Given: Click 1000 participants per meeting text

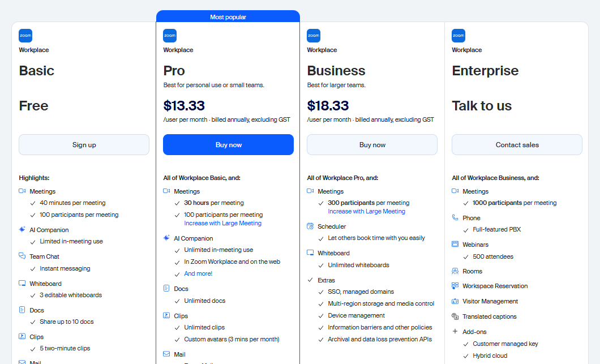Looking at the screenshot, I should click(x=515, y=203).
